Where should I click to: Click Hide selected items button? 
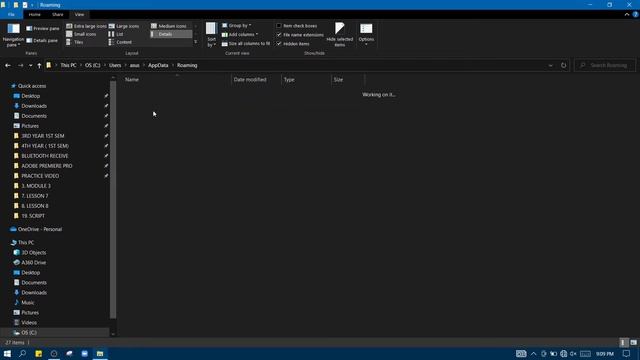pyautogui.click(x=340, y=35)
